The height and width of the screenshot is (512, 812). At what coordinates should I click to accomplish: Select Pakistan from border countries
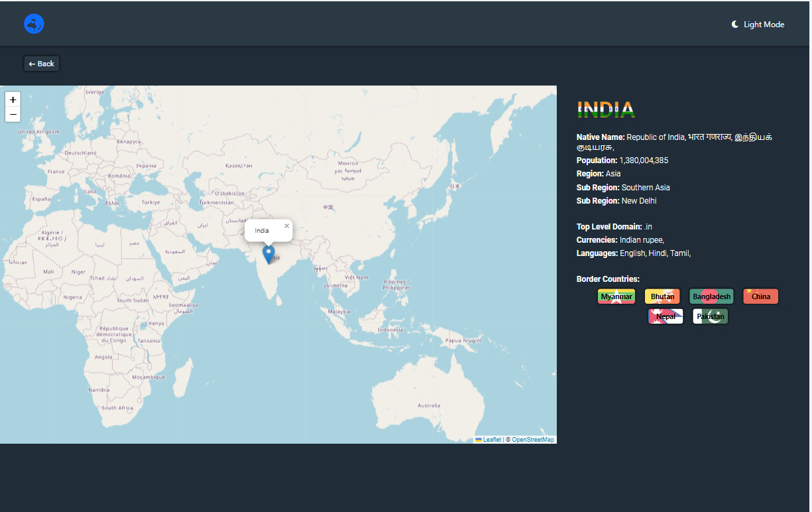[x=710, y=316]
